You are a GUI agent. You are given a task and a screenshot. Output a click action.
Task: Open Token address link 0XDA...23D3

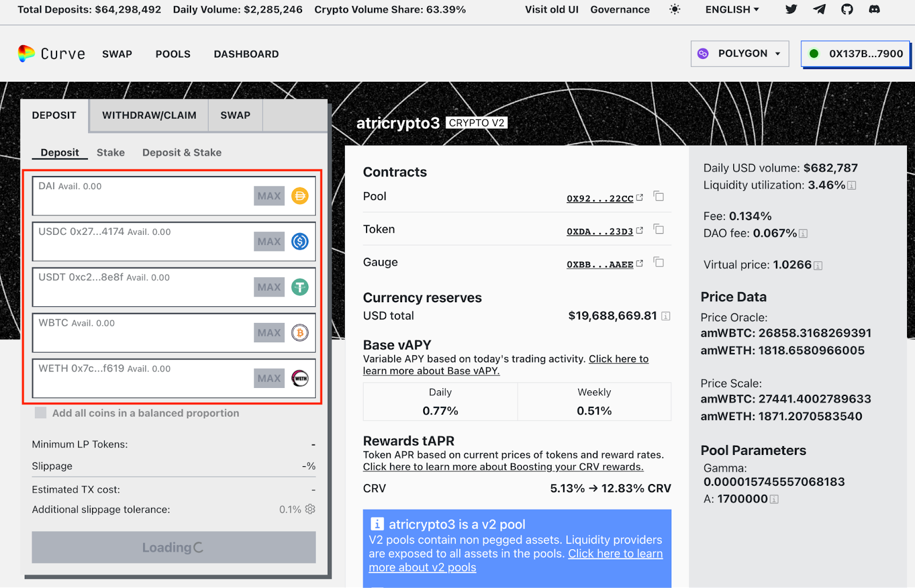[600, 231]
